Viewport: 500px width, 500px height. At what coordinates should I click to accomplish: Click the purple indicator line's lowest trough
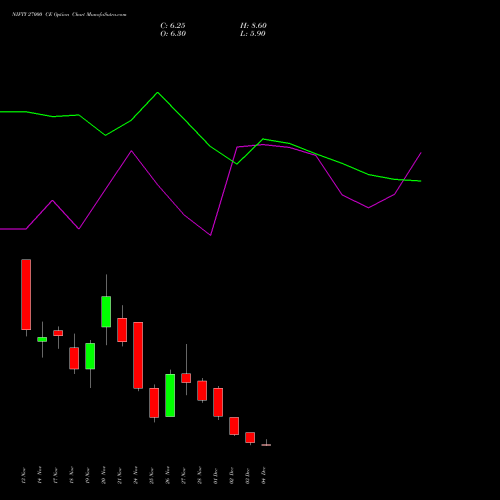210,235
